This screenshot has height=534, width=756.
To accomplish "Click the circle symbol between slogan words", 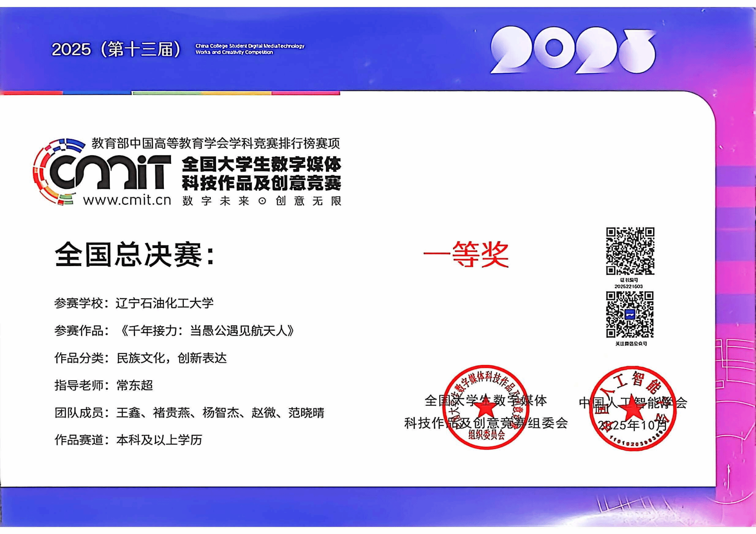I will 262,201.
